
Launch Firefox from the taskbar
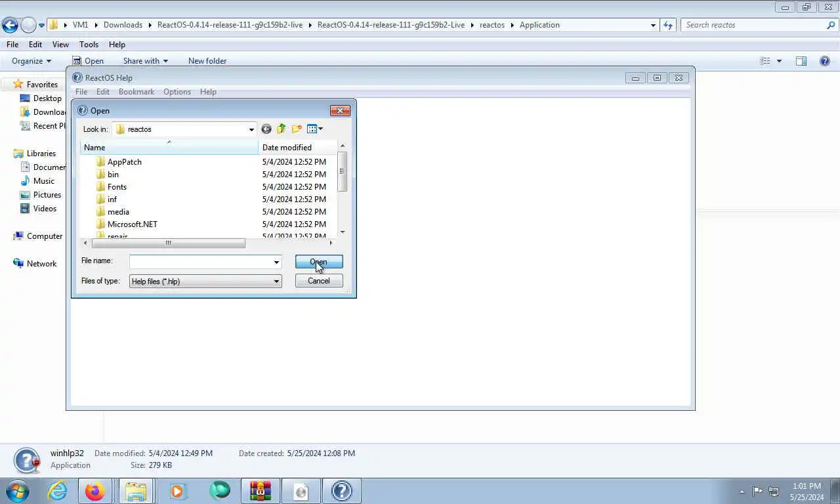(95, 491)
